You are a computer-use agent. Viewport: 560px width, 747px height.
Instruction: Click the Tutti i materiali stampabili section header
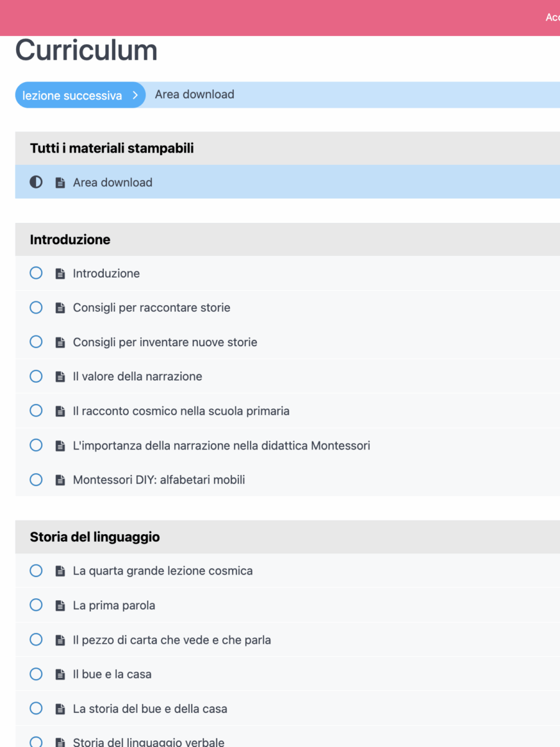[x=112, y=148]
